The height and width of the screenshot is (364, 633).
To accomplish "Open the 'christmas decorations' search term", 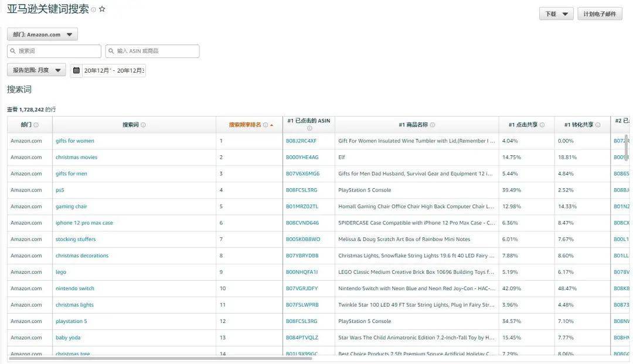I will (x=82, y=256).
